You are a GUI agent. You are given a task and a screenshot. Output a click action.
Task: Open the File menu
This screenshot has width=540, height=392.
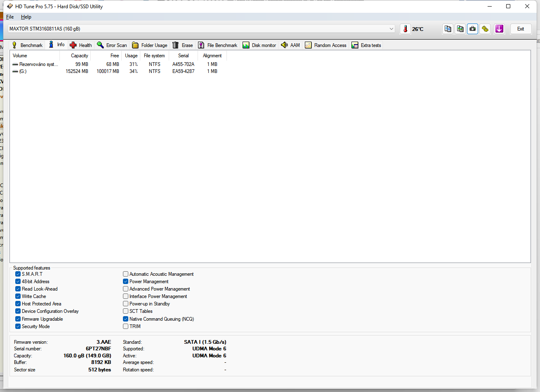[x=10, y=17]
